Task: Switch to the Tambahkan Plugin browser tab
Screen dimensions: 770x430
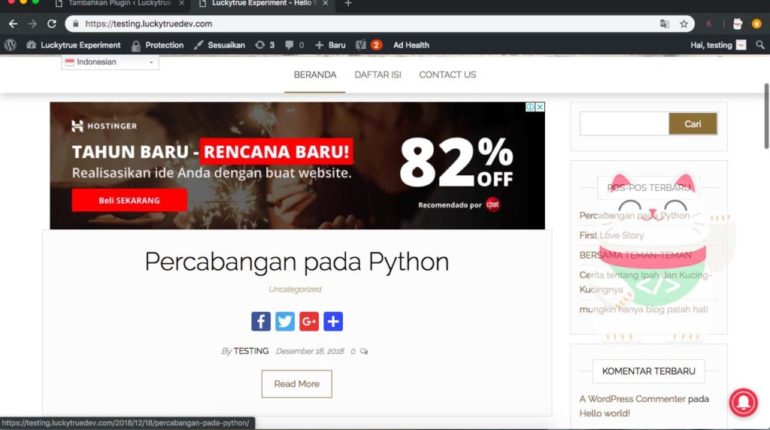Action: tap(120, 4)
